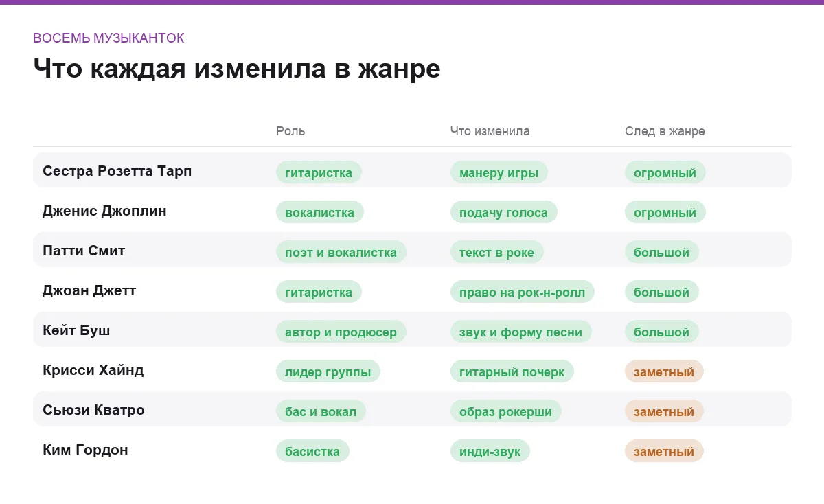This screenshot has height=504, width=824.
Task: Select the name 'Кейт Буш'
Action: coord(76,330)
